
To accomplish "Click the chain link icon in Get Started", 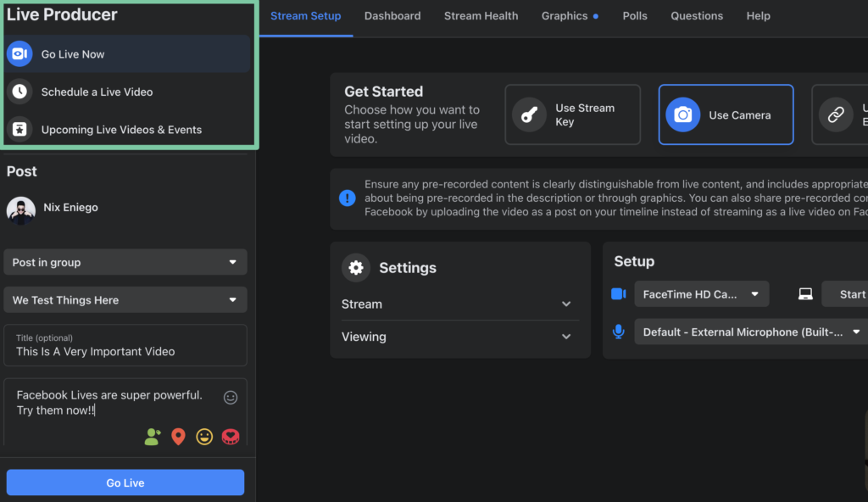I will point(836,114).
